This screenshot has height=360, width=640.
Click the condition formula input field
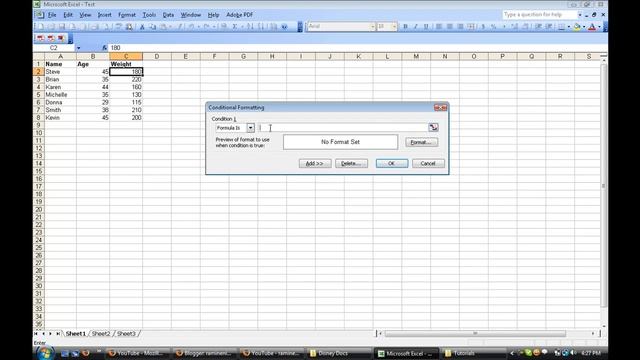(343, 128)
